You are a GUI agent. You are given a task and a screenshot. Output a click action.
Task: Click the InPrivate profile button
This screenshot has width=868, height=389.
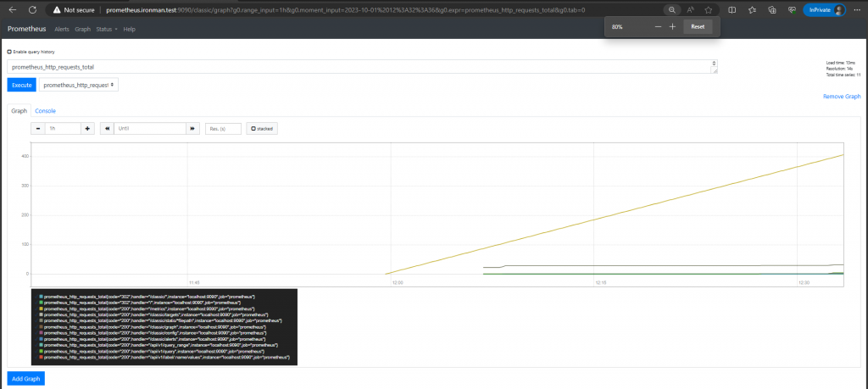pos(826,10)
